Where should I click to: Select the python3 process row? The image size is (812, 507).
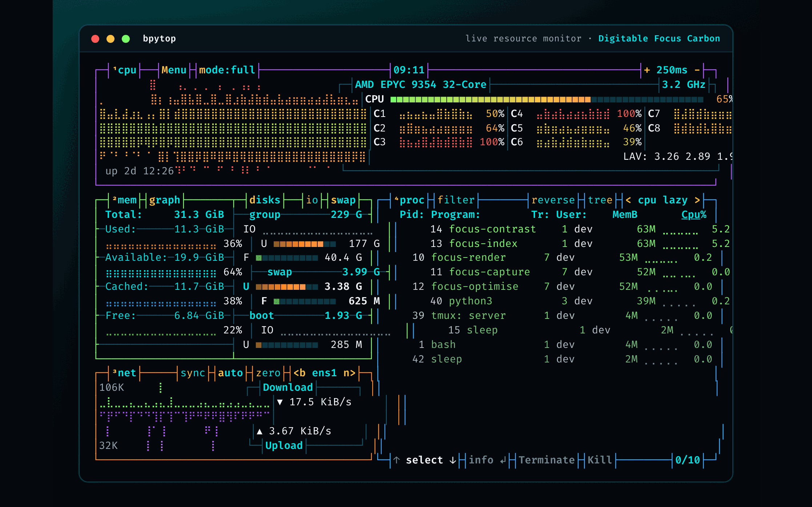[580, 301]
